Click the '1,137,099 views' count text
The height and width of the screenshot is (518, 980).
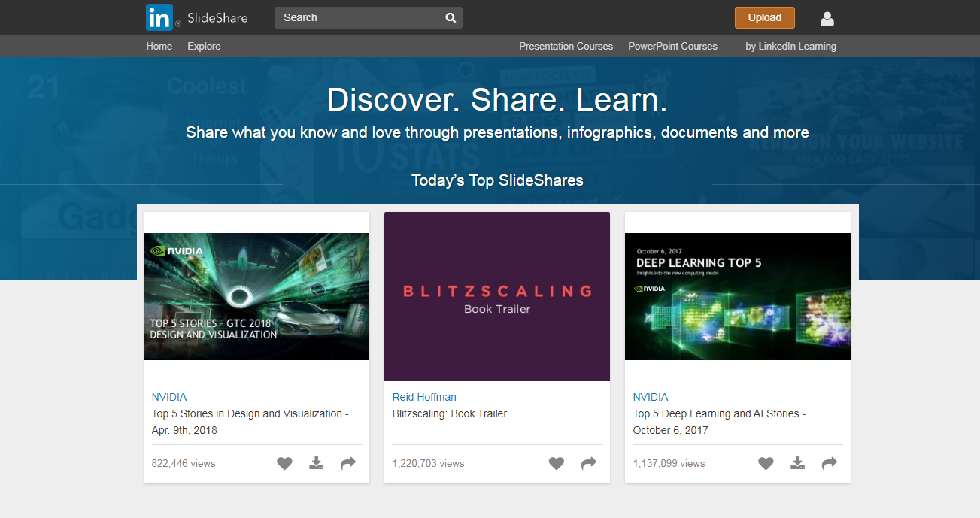click(x=669, y=464)
